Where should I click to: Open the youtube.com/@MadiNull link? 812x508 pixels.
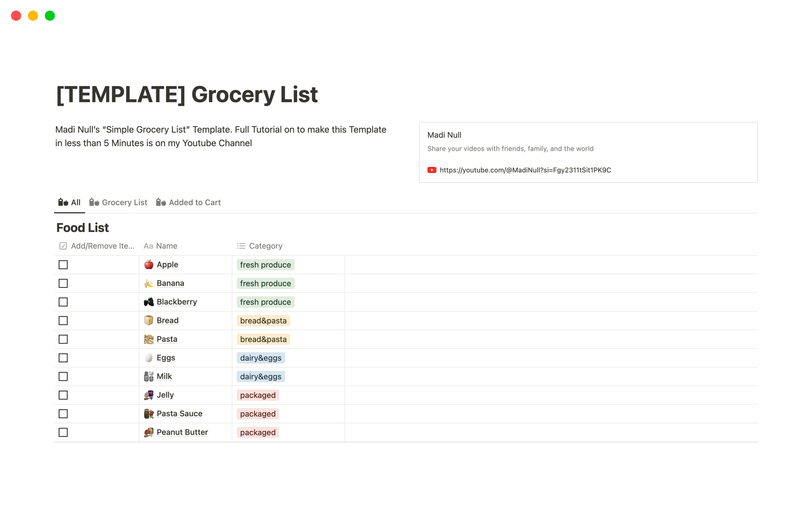tap(525, 170)
